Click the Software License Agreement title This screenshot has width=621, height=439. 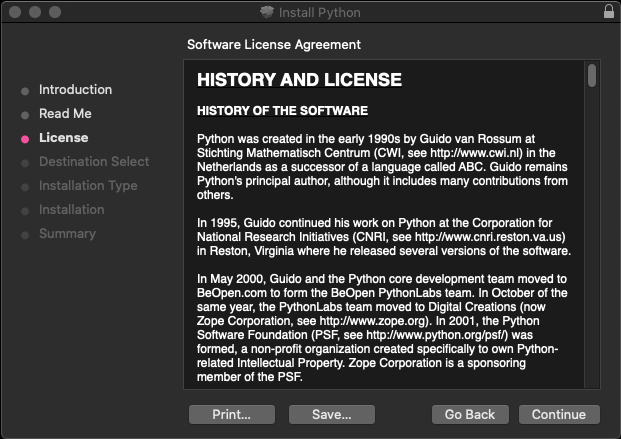point(274,44)
